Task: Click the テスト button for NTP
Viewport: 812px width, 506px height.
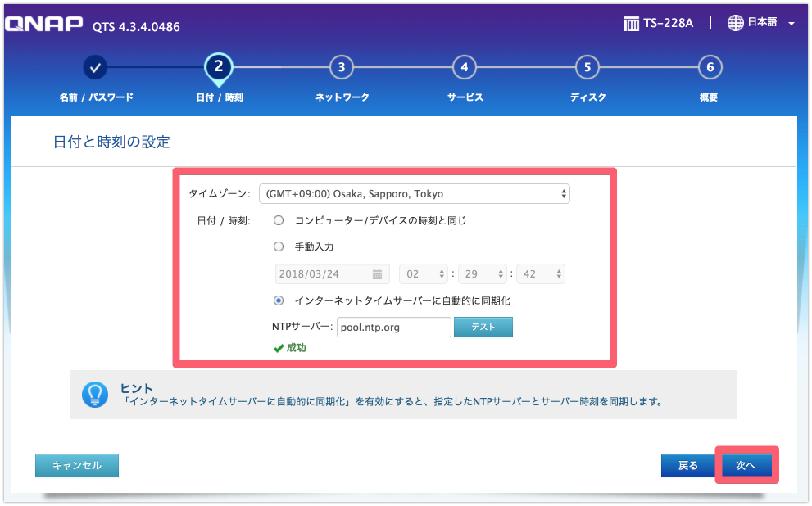Action: tap(483, 327)
